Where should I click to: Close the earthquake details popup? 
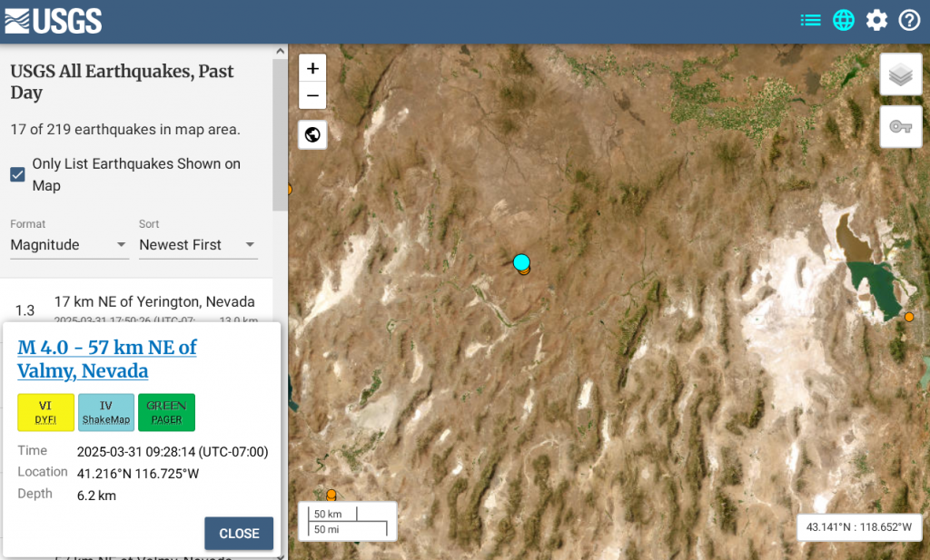[239, 534]
